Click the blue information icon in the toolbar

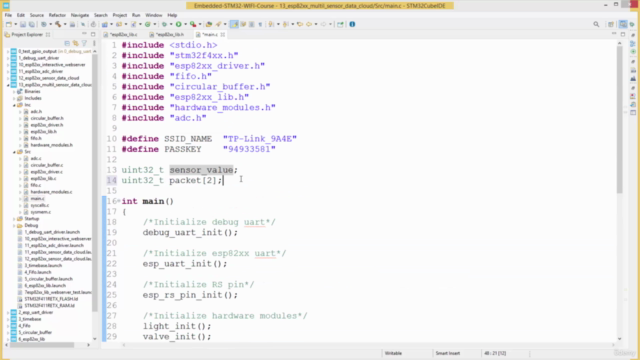coord(352,24)
